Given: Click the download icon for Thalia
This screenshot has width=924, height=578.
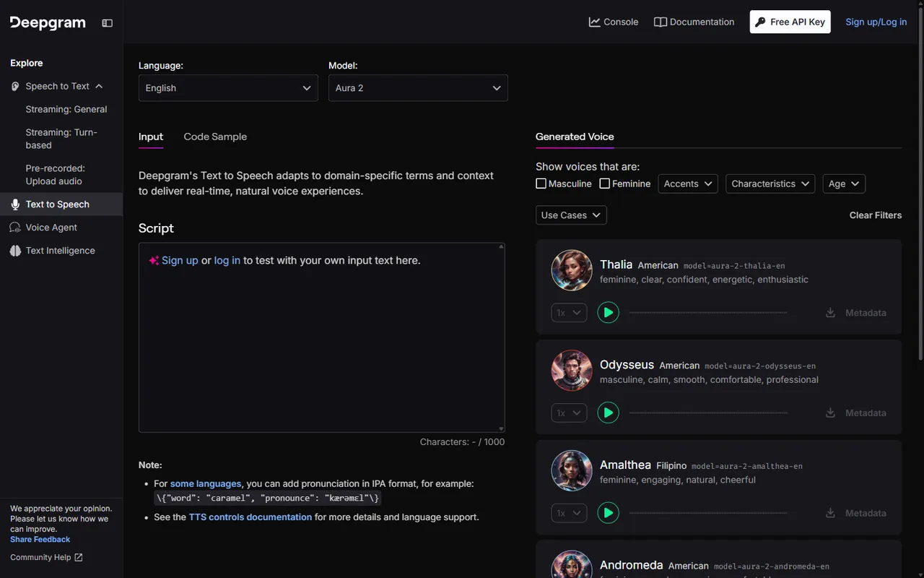Looking at the screenshot, I should tap(830, 313).
